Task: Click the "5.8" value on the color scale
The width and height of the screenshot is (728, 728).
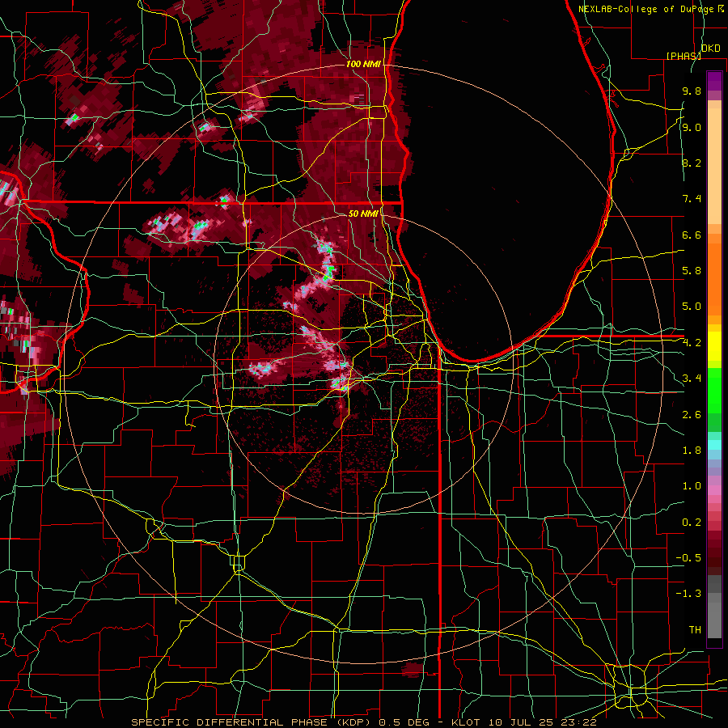Action: [x=692, y=271]
